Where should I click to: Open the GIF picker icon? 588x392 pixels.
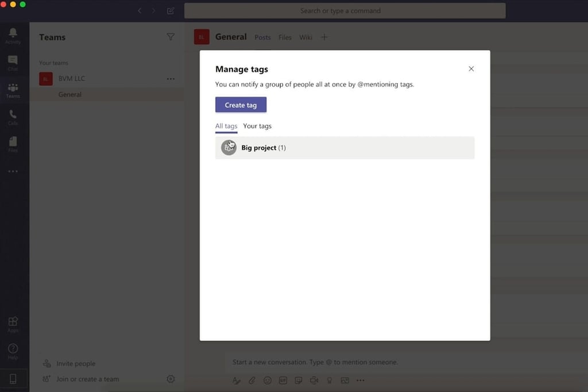point(283,381)
